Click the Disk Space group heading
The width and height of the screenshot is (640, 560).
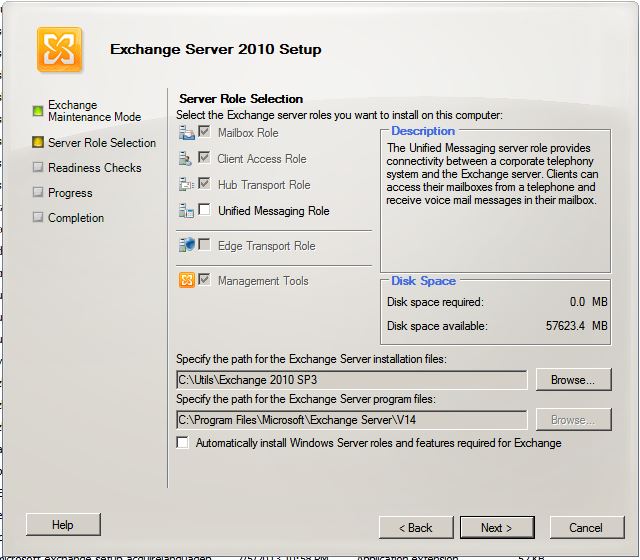423,281
